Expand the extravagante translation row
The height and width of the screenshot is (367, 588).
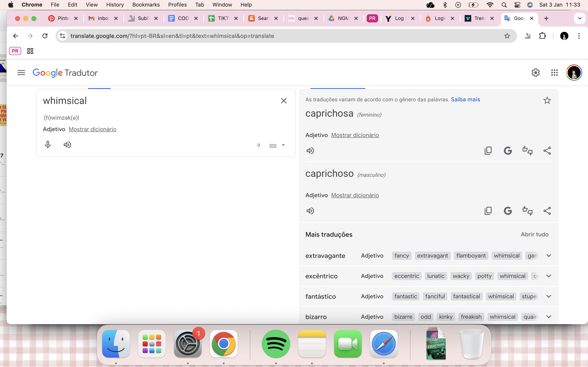549,256
